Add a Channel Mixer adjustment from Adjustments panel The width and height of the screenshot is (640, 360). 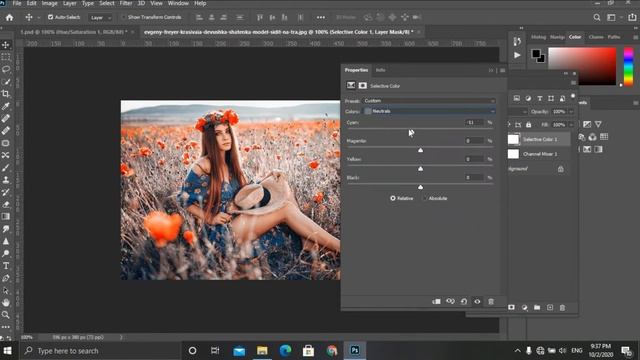coord(593,137)
